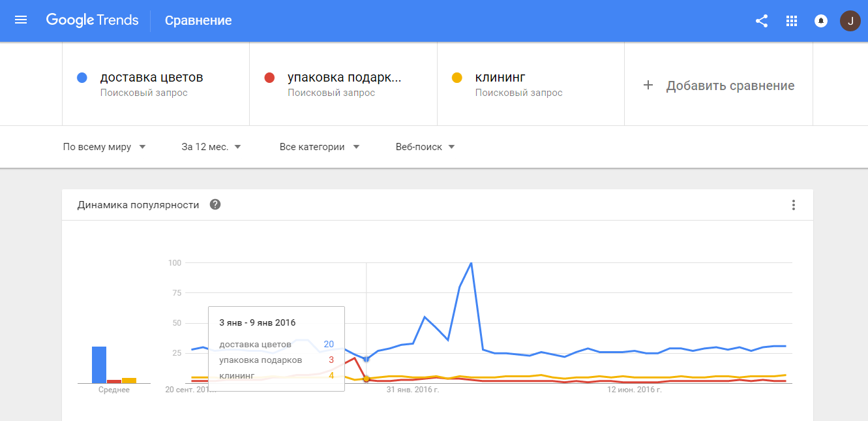The width and height of the screenshot is (868, 421).
Task: Click the chart peak around 31 янв. 2016
Action: [471, 262]
